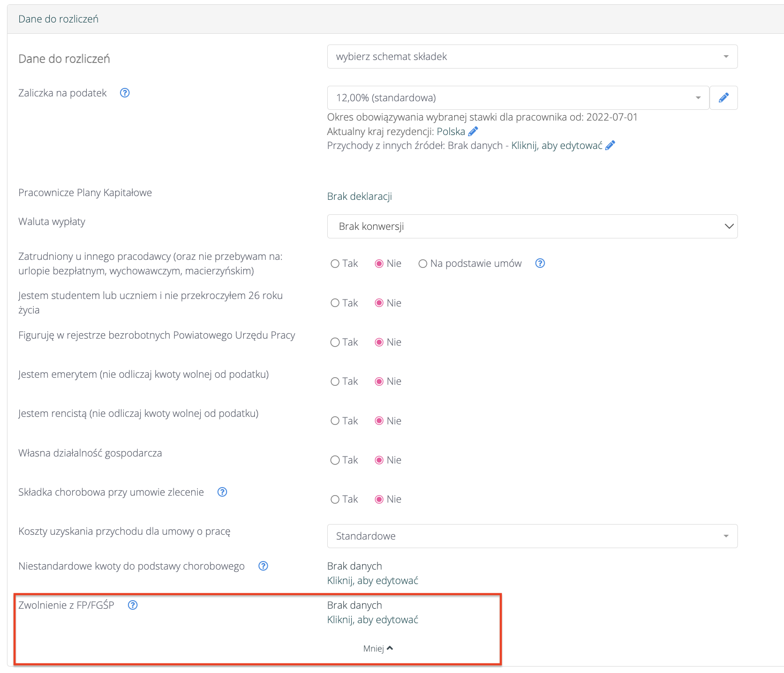Click Brak deklaracji link for Pracownicze Plany Kapitałowe
The height and width of the screenshot is (673, 784).
pos(359,196)
